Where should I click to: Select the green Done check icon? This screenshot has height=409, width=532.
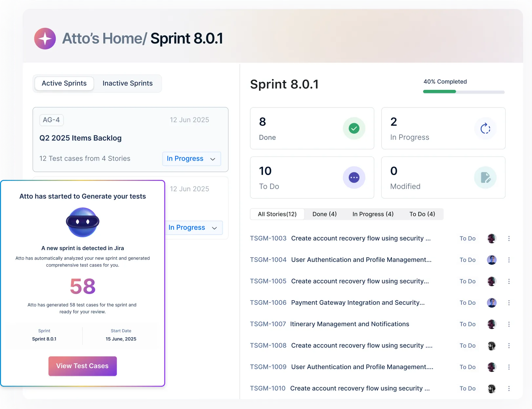pyautogui.click(x=354, y=128)
